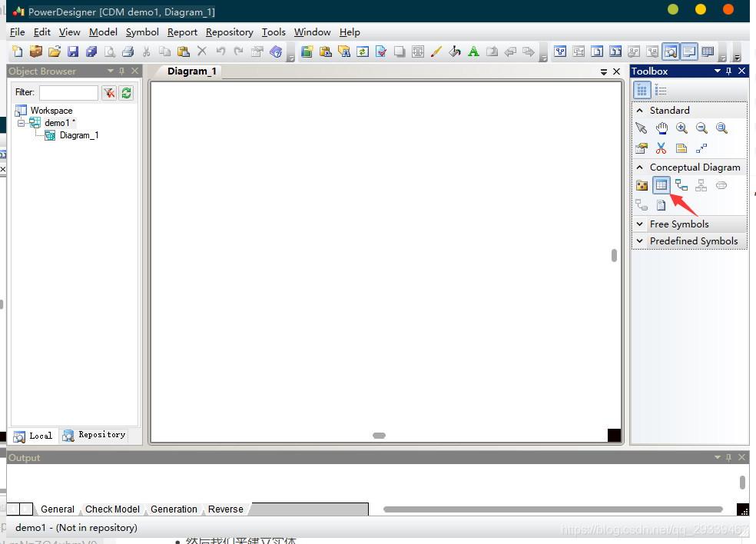This screenshot has height=544, width=756.
Task: Switch to the Local browser tab
Action: [x=33, y=436]
